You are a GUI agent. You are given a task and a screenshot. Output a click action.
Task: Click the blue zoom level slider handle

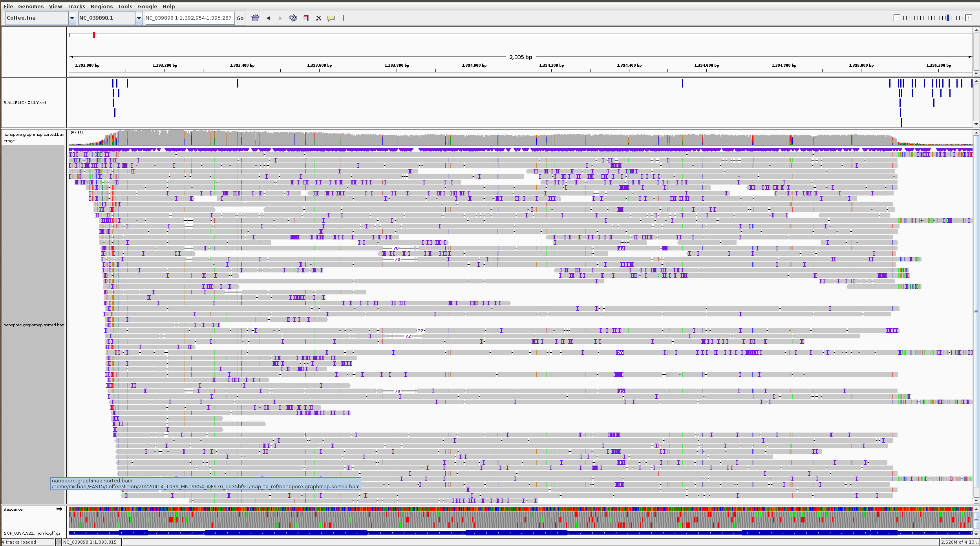[948, 18]
